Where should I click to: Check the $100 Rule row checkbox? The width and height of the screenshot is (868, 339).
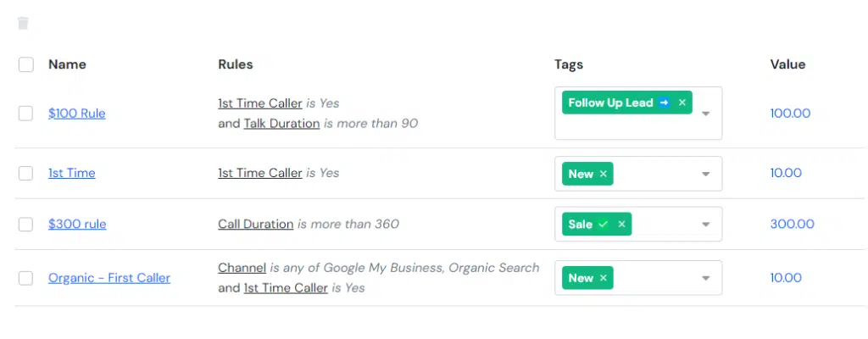(x=26, y=114)
